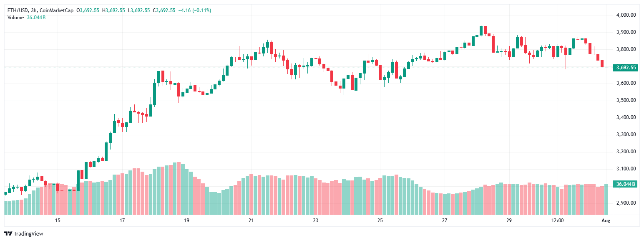Click the 3,100.00 price axis label
This screenshot has height=241, width=644.
pos(626,169)
